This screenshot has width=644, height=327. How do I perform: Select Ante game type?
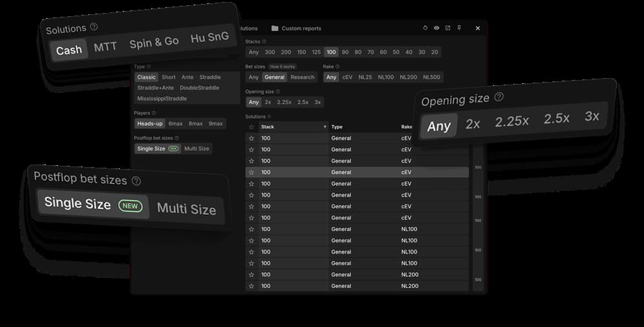pyautogui.click(x=187, y=77)
